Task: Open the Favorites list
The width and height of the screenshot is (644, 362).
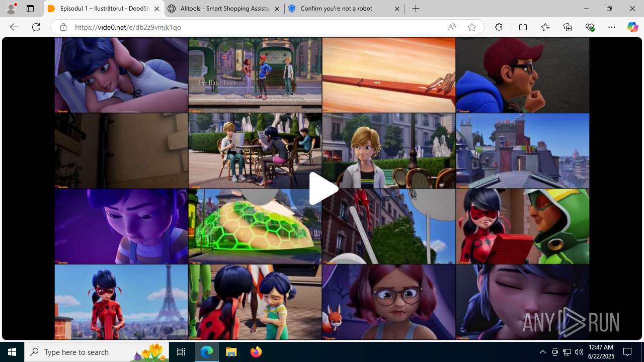Action: tap(545, 27)
